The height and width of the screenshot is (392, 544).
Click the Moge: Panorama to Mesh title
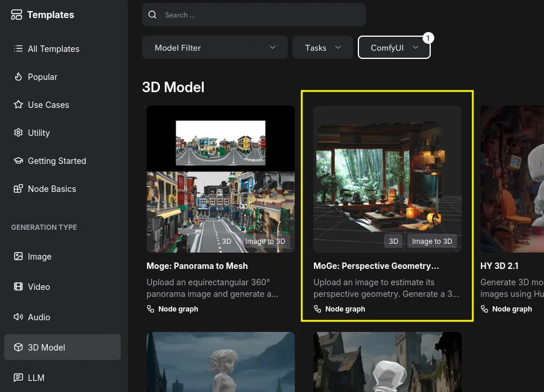click(x=197, y=266)
